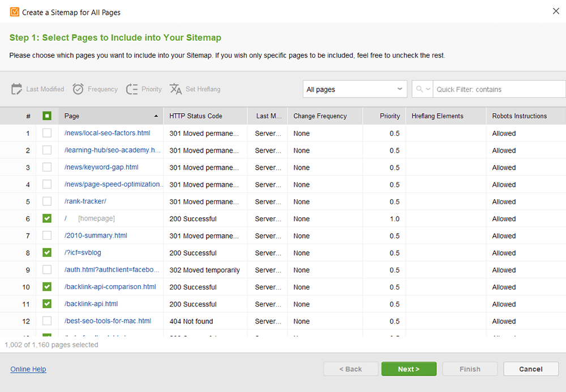Check the /auth.html?authclient row checkbox

pyautogui.click(x=47, y=270)
